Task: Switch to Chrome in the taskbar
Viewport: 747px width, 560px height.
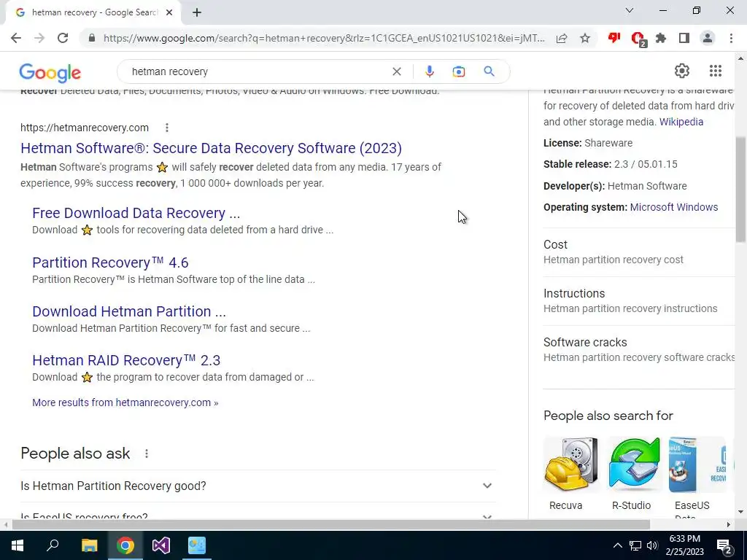Action: [125, 545]
